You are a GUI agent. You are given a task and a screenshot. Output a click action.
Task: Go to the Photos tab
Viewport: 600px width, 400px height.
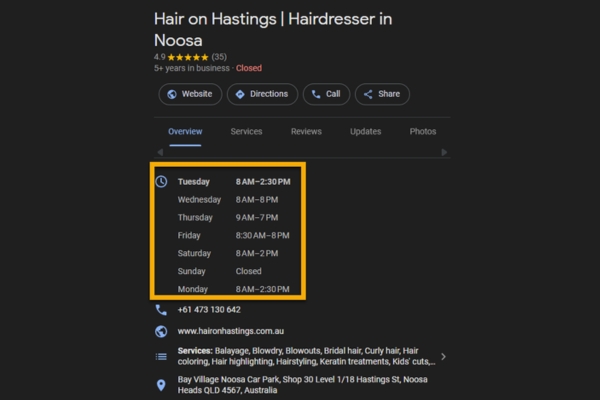point(423,132)
